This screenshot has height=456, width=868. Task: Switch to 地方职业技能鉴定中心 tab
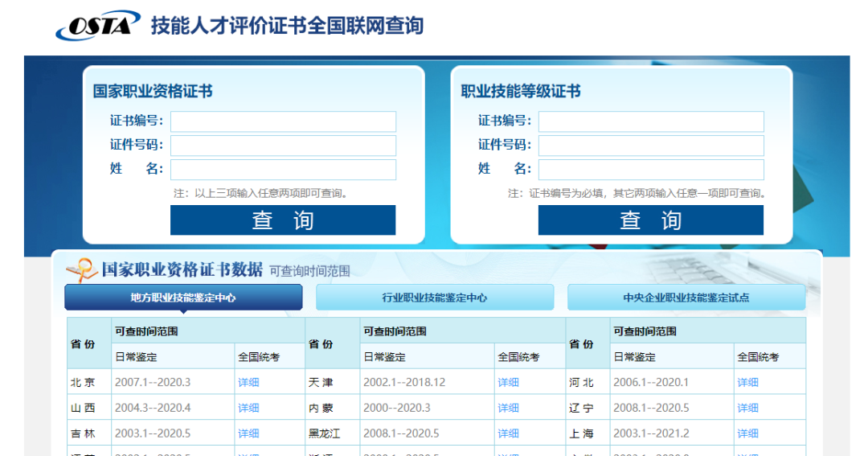coord(183,298)
